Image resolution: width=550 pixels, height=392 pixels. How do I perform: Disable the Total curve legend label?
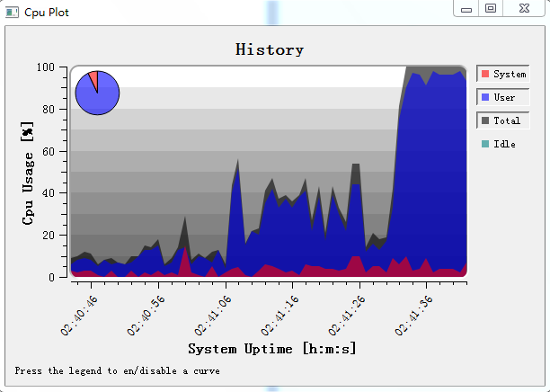pyautogui.click(x=507, y=120)
